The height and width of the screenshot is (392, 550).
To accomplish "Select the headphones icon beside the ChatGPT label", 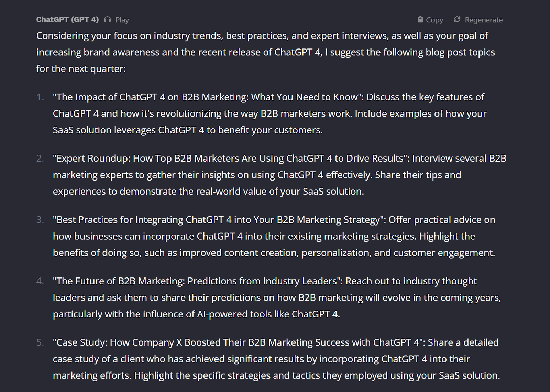I will (x=107, y=20).
